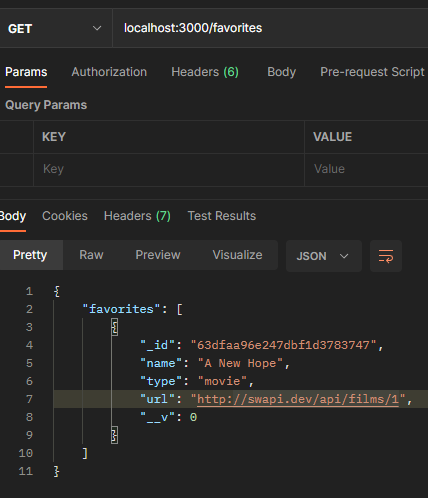This screenshot has width=428, height=498.
Task: Open the request Headers (6) tab
Action: [x=205, y=72]
